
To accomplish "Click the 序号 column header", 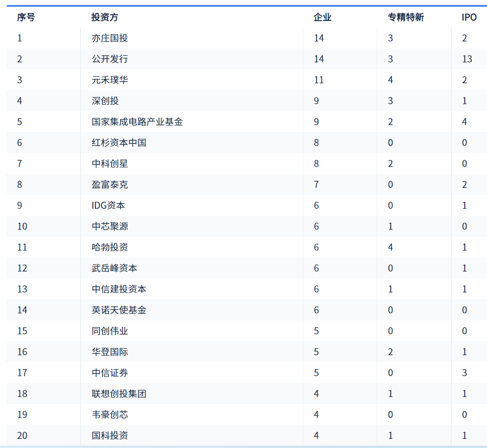I will 26,17.
